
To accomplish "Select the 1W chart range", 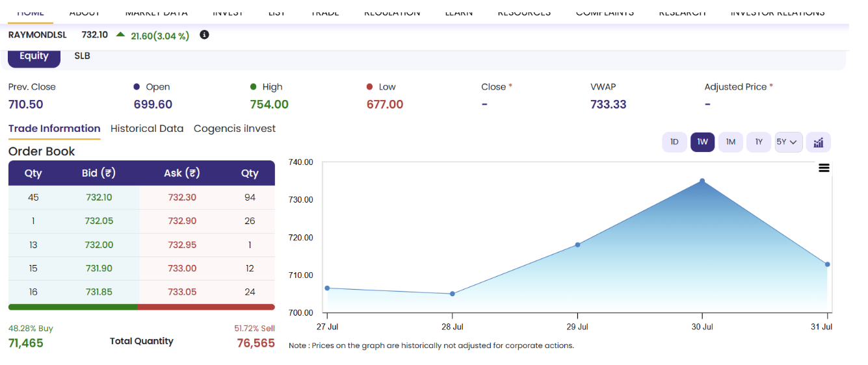I will pyautogui.click(x=703, y=142).
